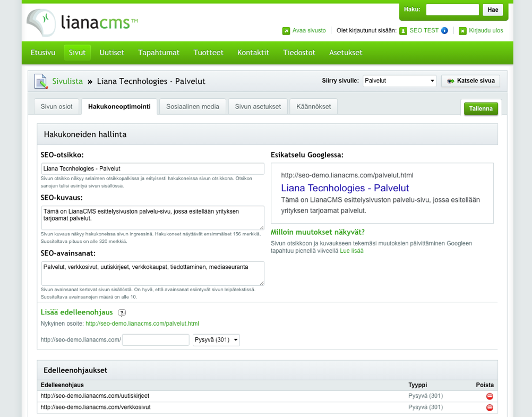Click the Milloin muutokset näkyvät? heading
This screenshot has width=532, height=417.
318,232
